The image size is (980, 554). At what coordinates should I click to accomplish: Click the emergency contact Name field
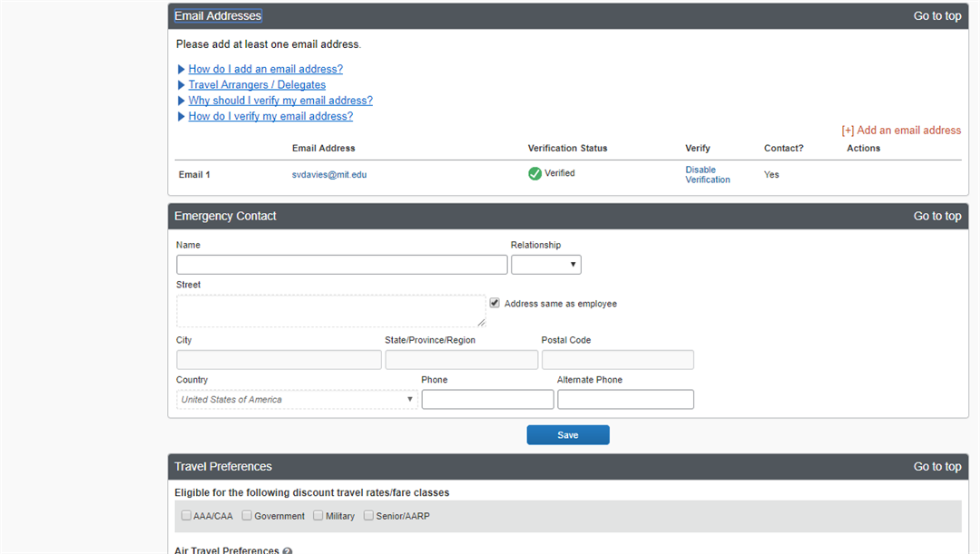coord(341,265)
